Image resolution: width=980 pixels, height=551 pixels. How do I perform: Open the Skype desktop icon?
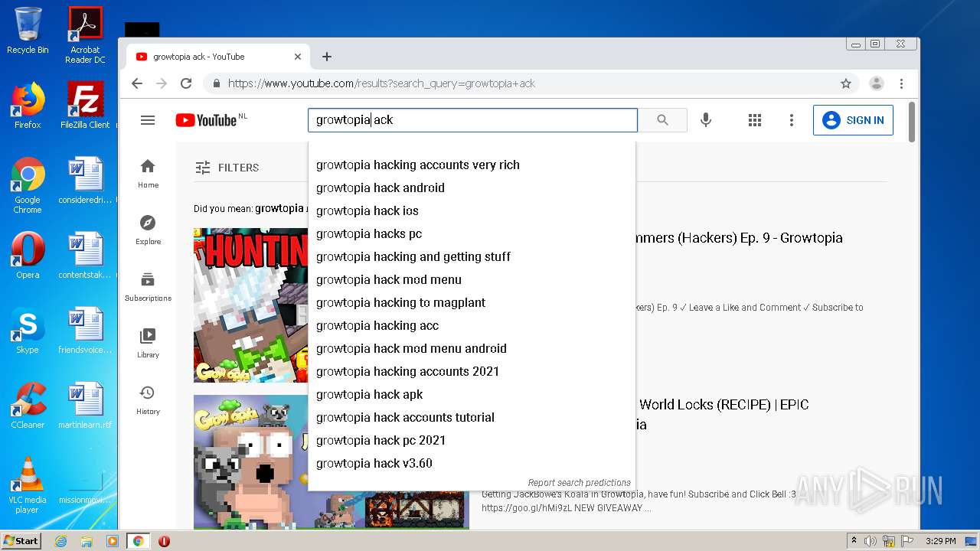(28, 331)
